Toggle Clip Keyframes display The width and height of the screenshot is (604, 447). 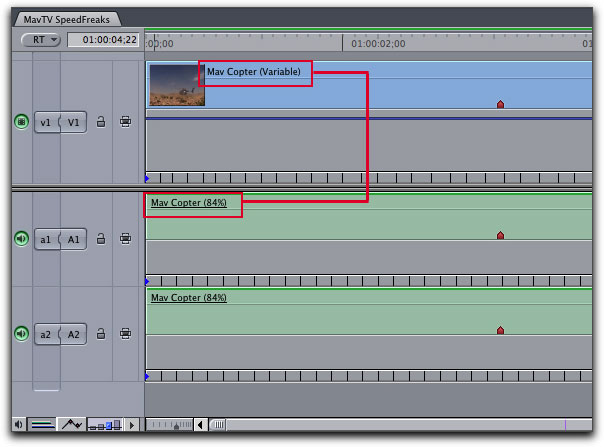tap(41, 425)
